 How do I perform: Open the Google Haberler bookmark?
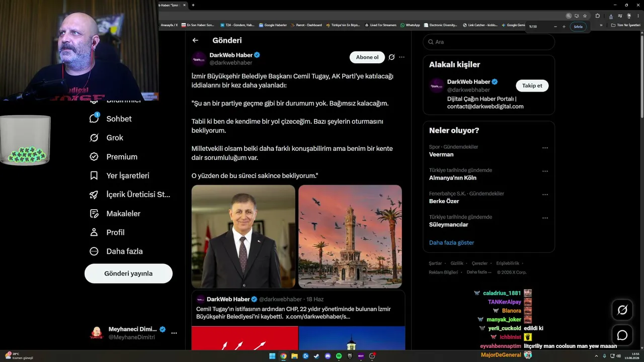pos(273,25)
